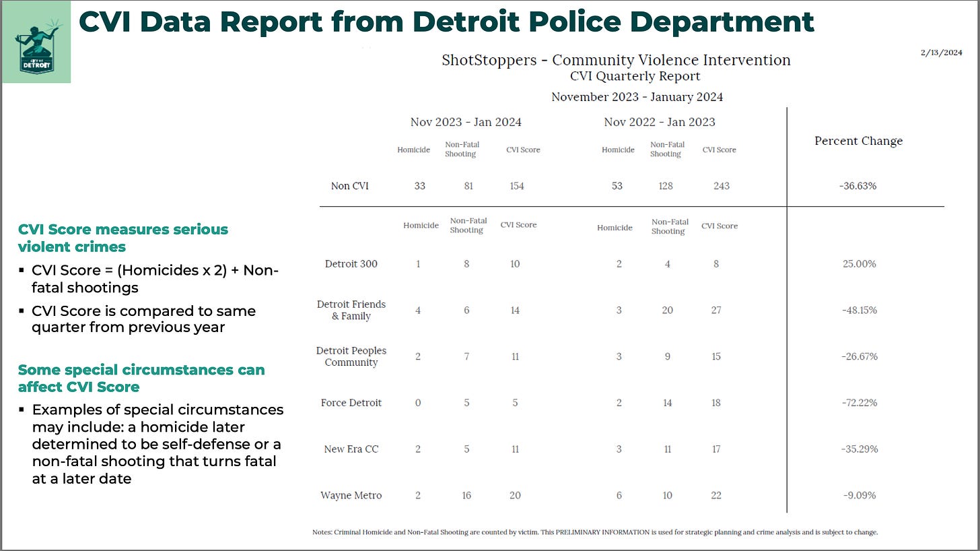Image resolution: width=980 pixels, height=551 pixels.
Task: Click Detroit Friends & Family prior-year score 27
Action: (x=716, y=311)
